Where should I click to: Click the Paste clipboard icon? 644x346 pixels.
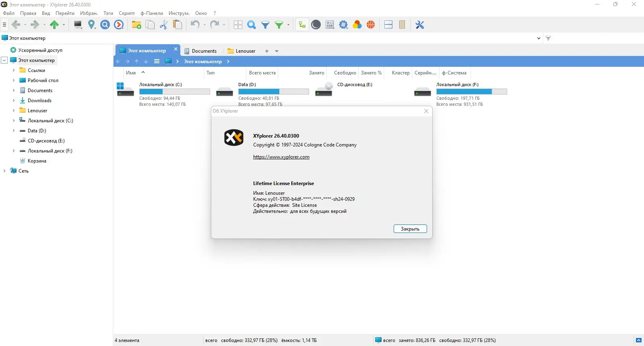click(x=178, y=25)
